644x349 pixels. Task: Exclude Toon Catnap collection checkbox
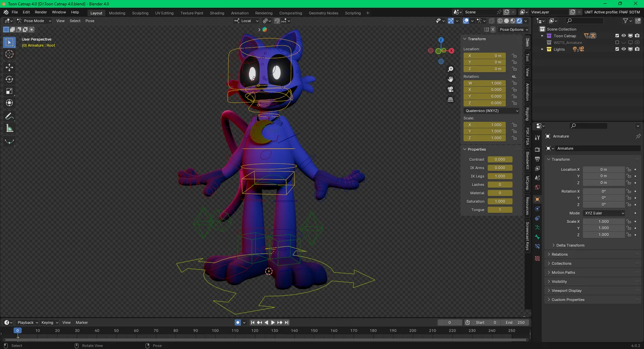tap(617, 36)
